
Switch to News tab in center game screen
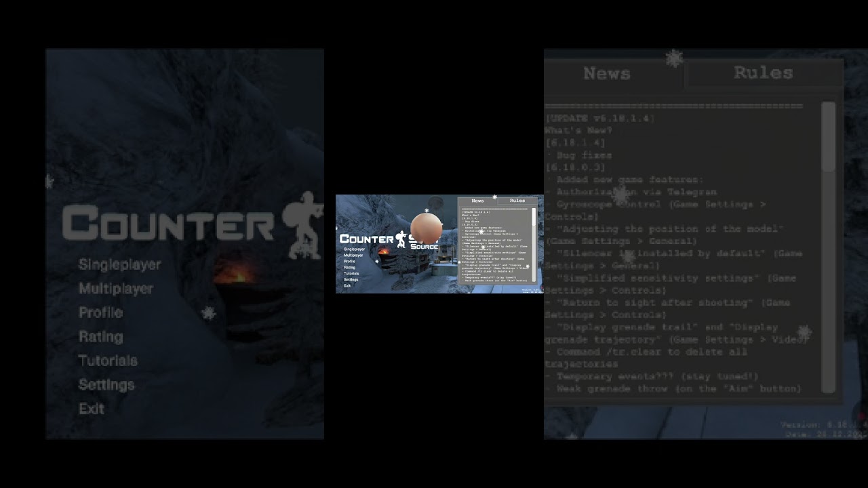(x=477, y=201)
